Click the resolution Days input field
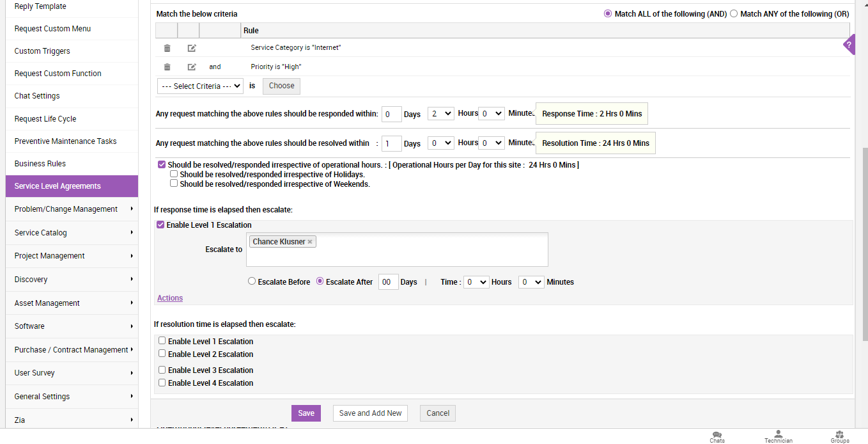 tap(392, 143)
